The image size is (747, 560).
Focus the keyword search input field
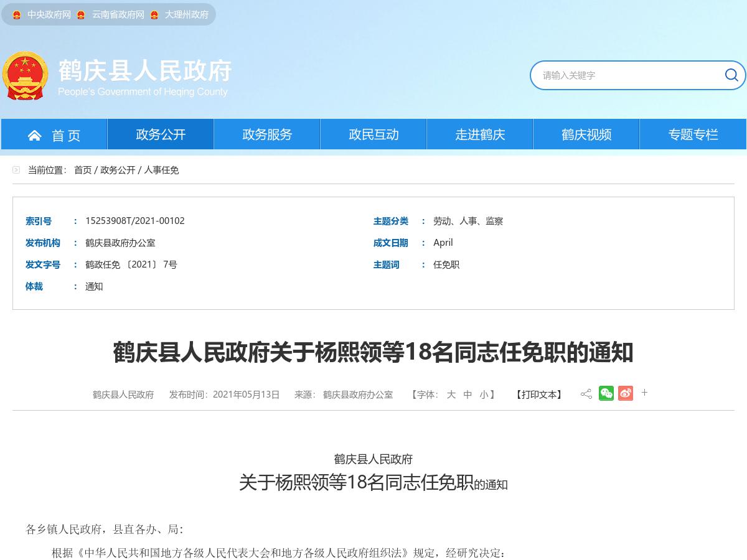click(629, 75)
